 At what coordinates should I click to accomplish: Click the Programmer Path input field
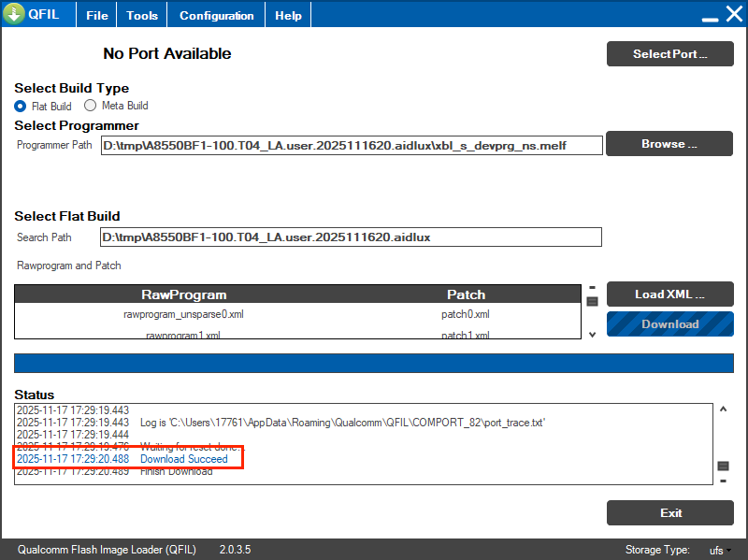click(351, 145)
